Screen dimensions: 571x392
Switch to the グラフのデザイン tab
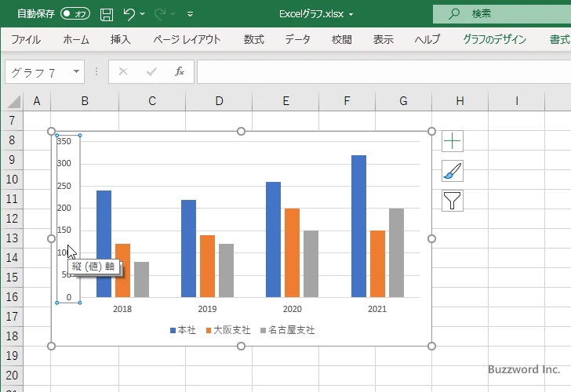pos(495,39)
